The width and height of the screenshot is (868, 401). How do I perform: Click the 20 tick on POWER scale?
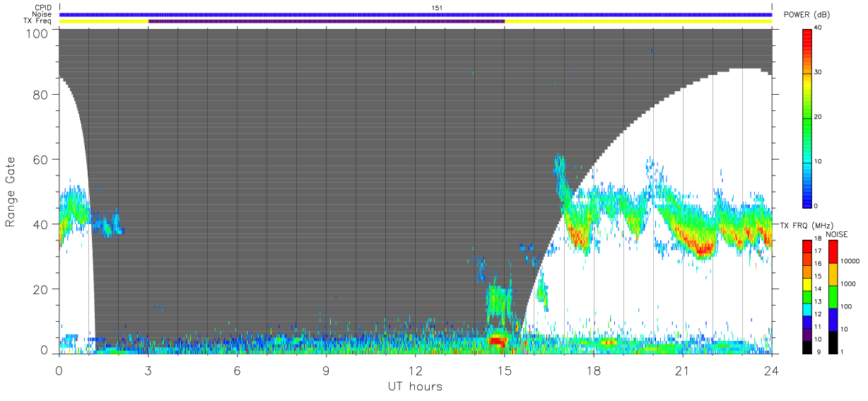(x=819, y=117)
